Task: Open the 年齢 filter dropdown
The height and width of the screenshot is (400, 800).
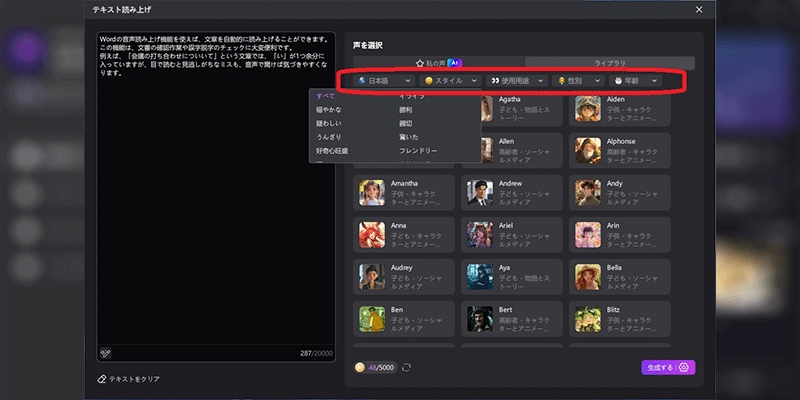Action: [635, 81]
